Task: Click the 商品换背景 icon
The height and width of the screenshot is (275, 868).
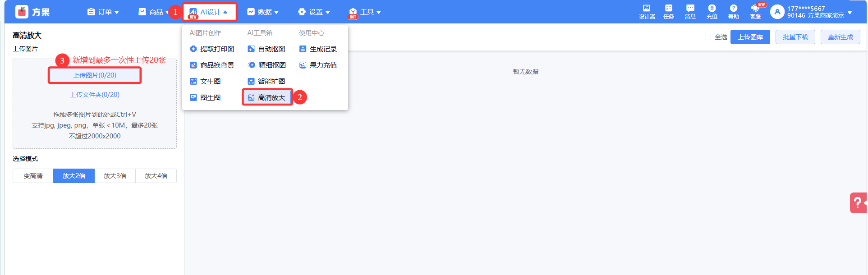Action: [x=193, y=65]
